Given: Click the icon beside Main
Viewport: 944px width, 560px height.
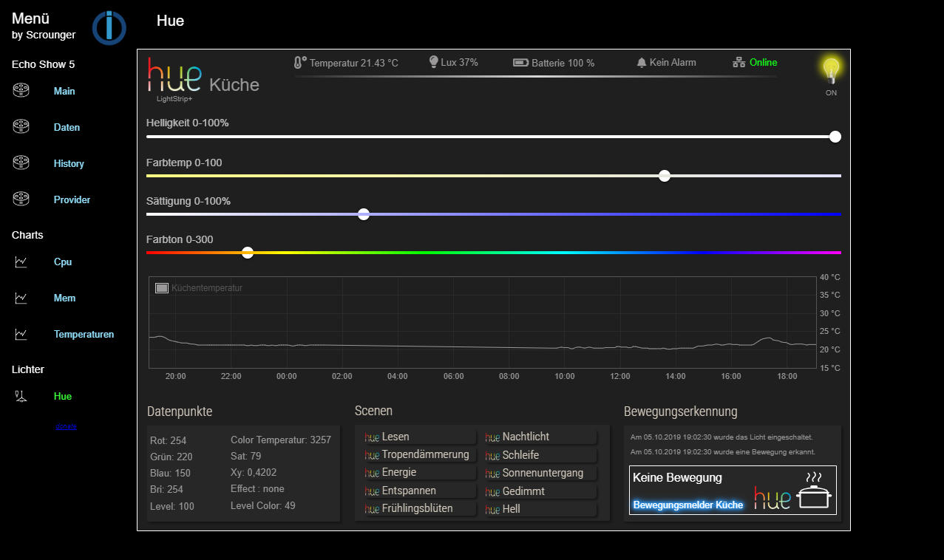Looking at the screenshot, I should pyautogui.click(x=21, y=91).
